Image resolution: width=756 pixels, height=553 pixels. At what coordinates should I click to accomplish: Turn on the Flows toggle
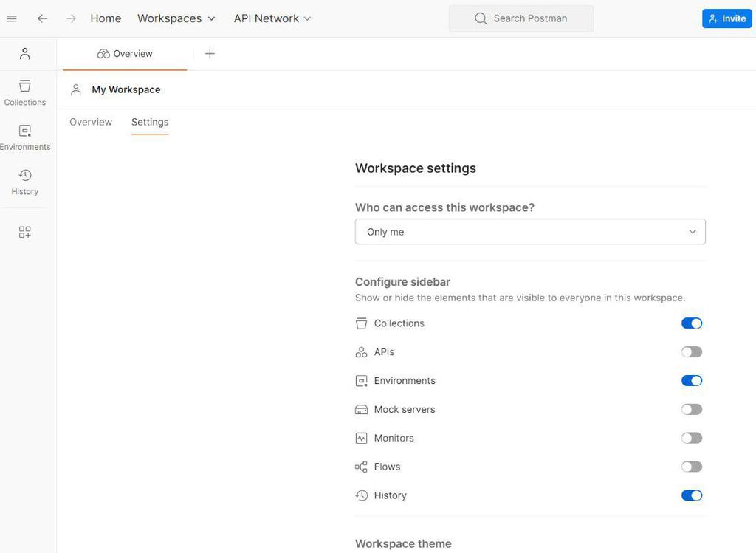(x=691, y=467)
